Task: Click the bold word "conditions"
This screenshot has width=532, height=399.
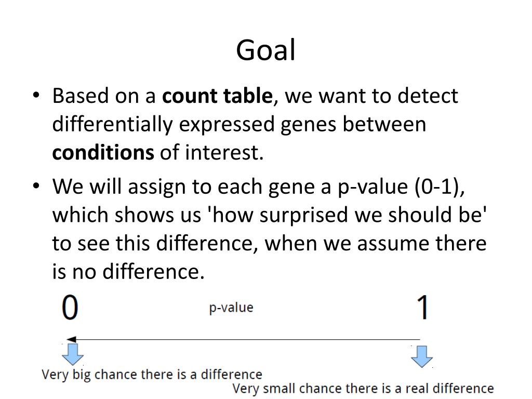Action: [103, 153]
